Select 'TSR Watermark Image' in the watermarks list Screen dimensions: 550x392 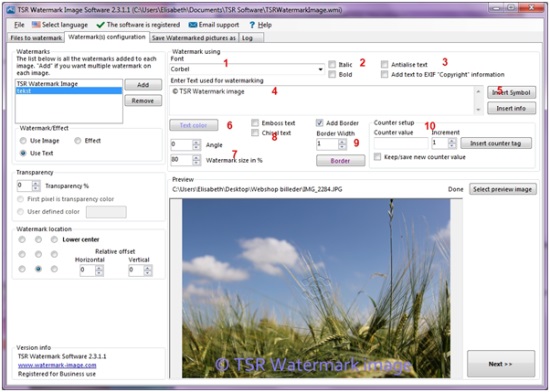[69, 83]
